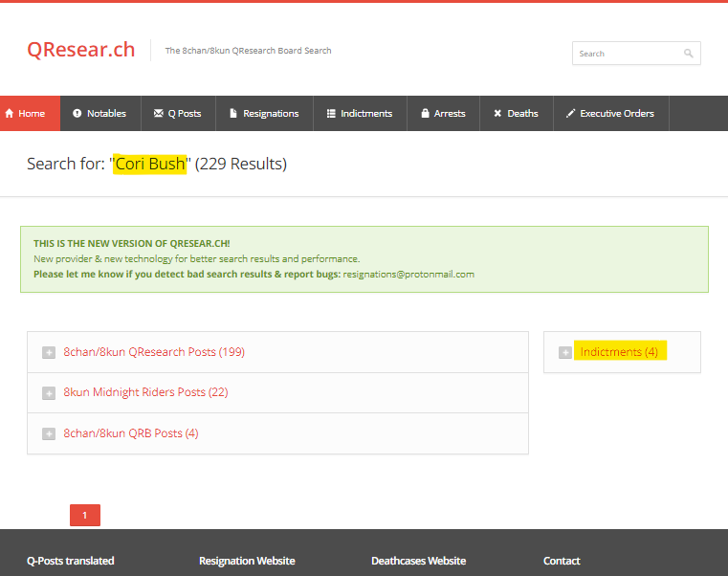The height and width of the screenshot is (576, 728).
Task: Click the magnifier search icon
Action: 689,54
